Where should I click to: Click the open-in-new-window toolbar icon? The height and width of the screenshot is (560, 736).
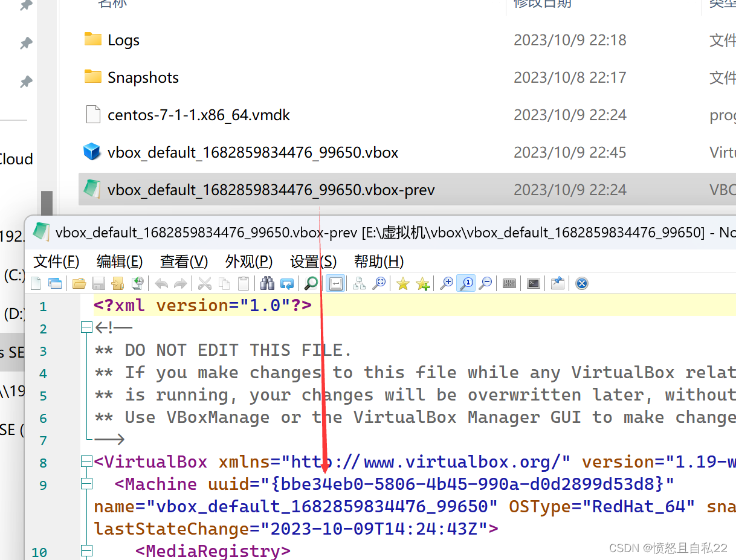point(55,283)
